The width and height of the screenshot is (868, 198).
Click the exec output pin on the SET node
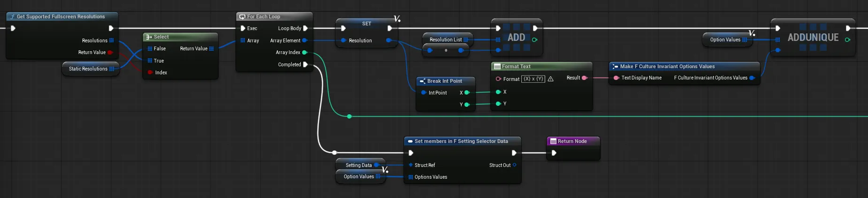click(x=390, y=28)
